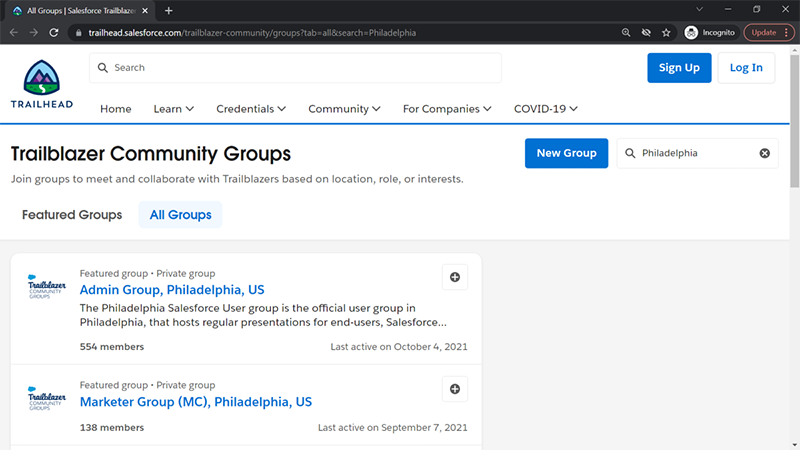This screenshot has height=450, width=800.
Task: Expand the COVID-19 menu
Action: (545, 109)
